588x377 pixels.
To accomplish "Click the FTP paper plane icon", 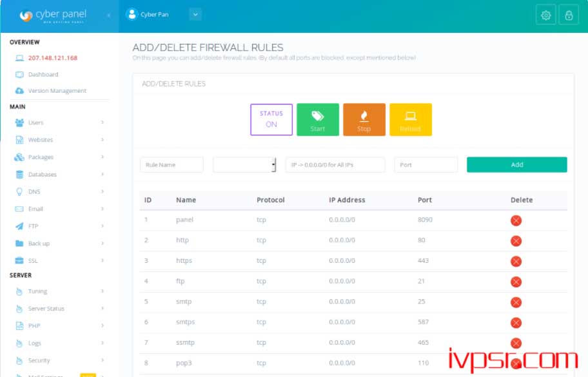I will pyautogui.click(x=19, y=226).
